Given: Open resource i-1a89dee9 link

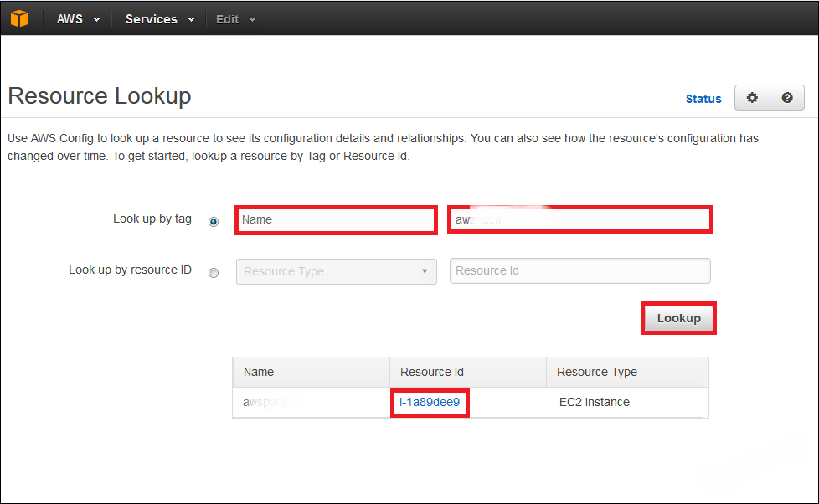Looking at the screenshot, I should click(430, 402).
